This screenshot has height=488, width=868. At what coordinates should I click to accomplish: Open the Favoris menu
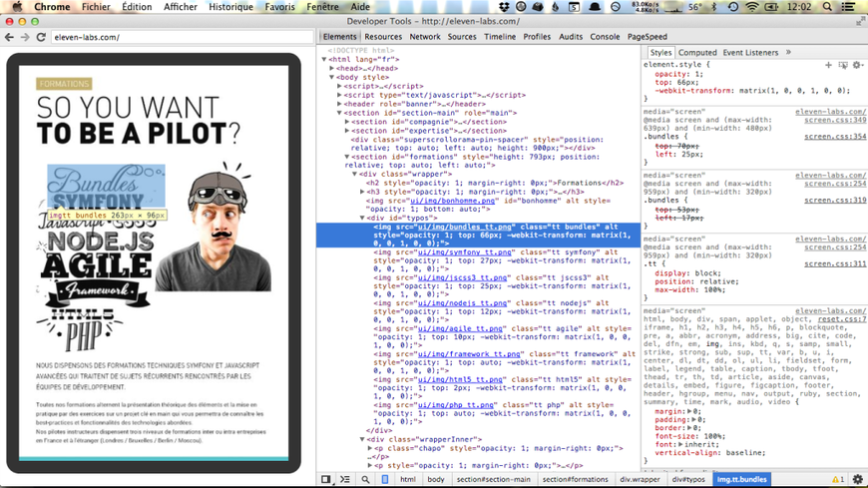[x=279, y=7]
